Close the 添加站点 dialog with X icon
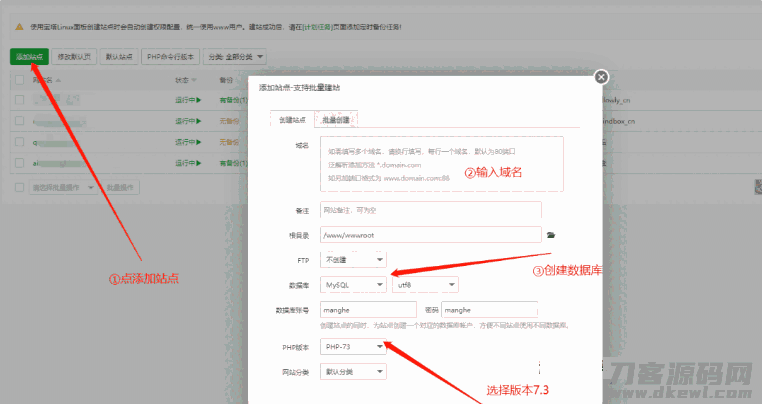 (x=600, y=76)
